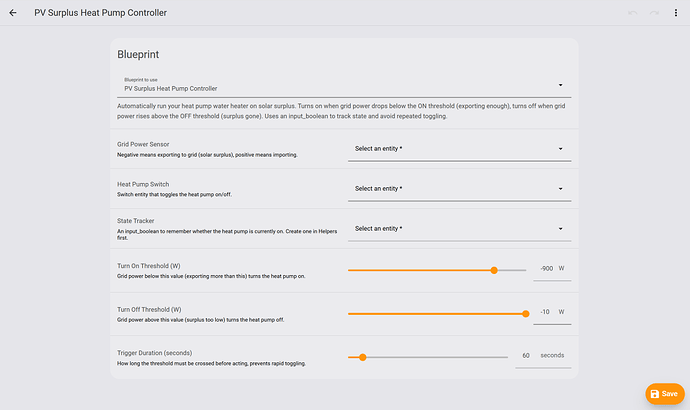This screenshot has height=410, width=690.
Task: Open the three-dot overflow menu
Action: (676, 13)
